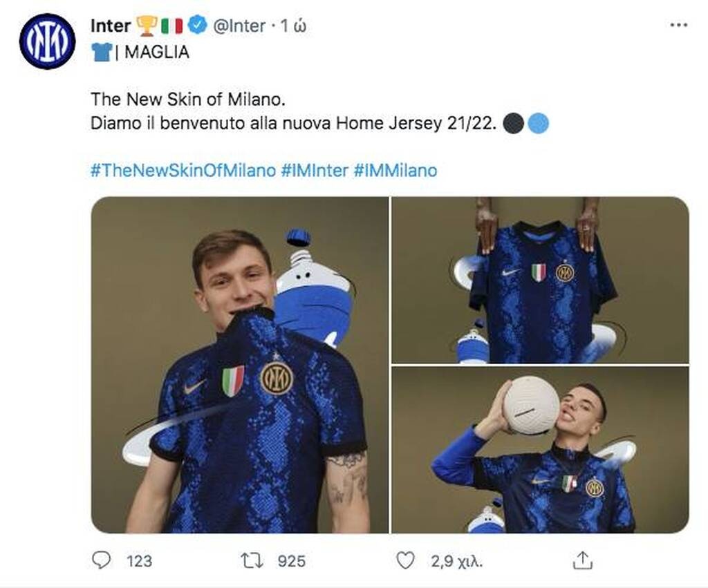The height and width of the screenshot is (588, 708).
Task: Click the tweet timestamp
Action: pos(294,26)
